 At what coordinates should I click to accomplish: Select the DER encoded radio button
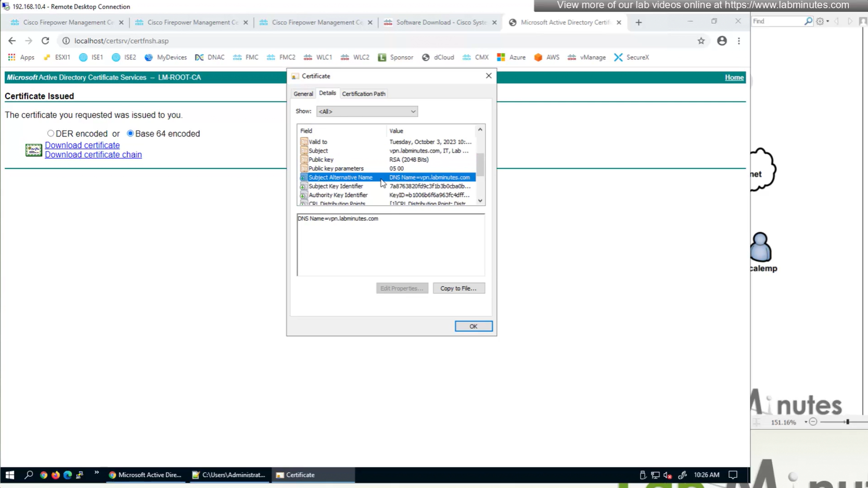coord(50,133)
